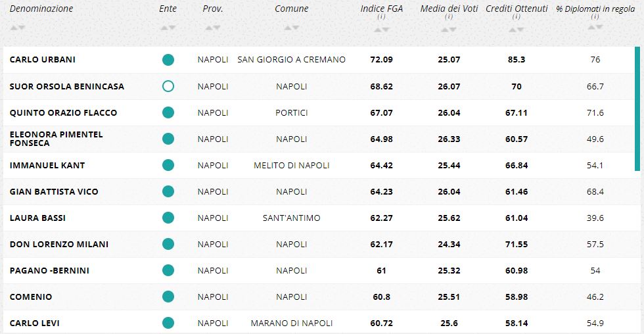Sort Denominazione column ascending
Screen dimensions: 644x334
point(14,28)
